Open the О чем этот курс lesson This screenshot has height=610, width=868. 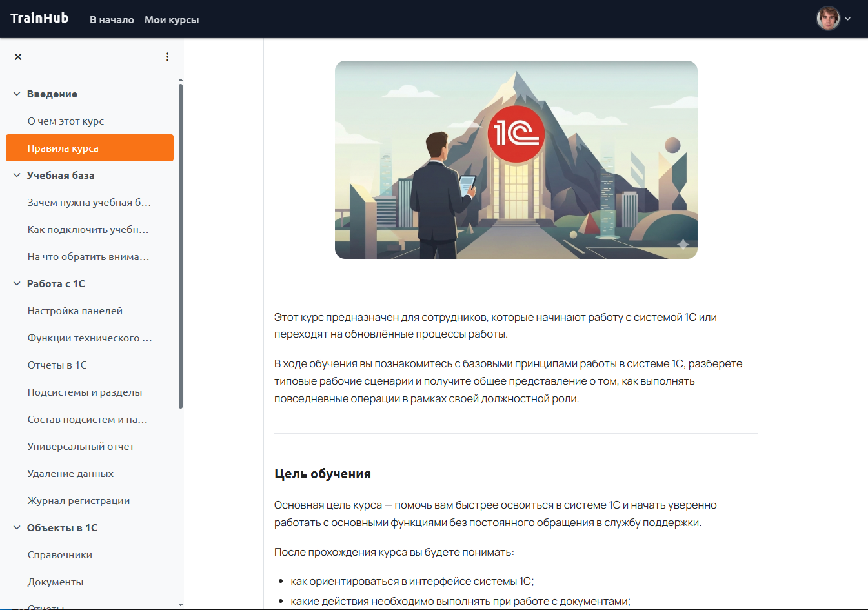tap(66, 121)
